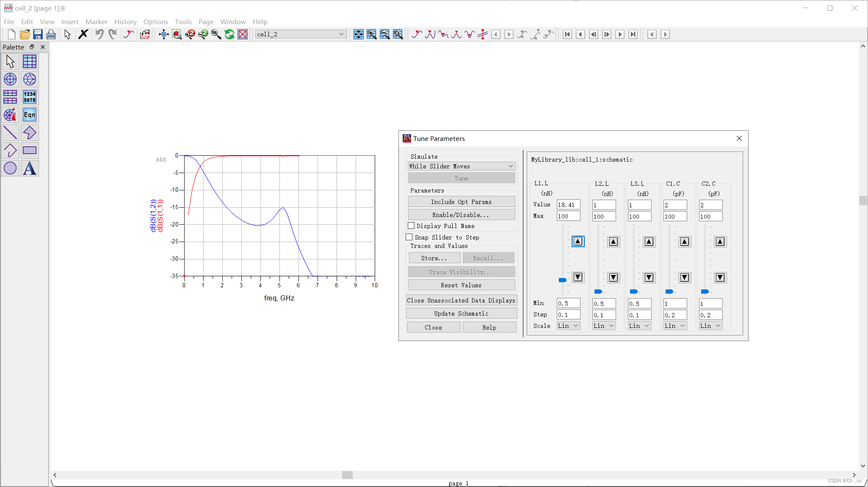
Task: Click the Eqn equation palette icon
Action: (x=30, y=115)
